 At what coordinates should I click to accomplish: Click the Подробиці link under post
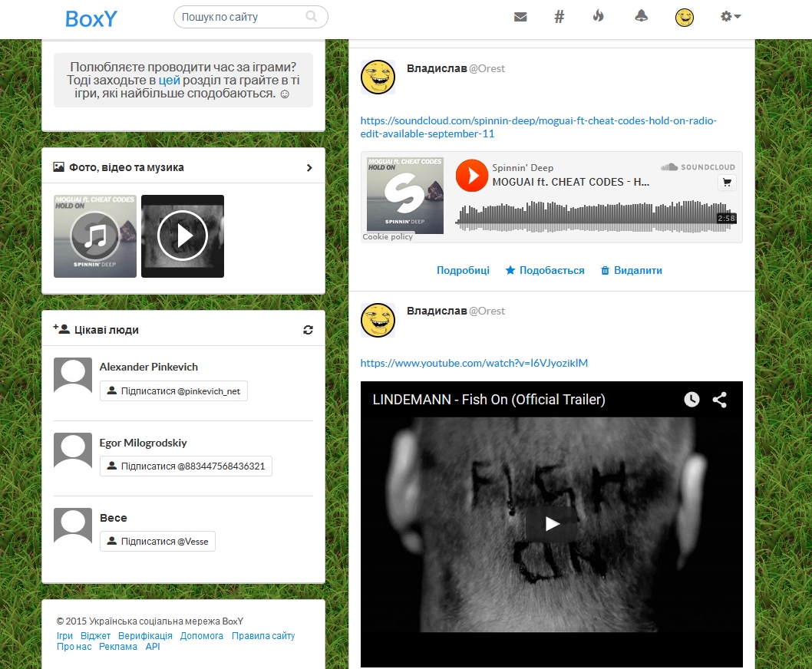tap(463, 270)
